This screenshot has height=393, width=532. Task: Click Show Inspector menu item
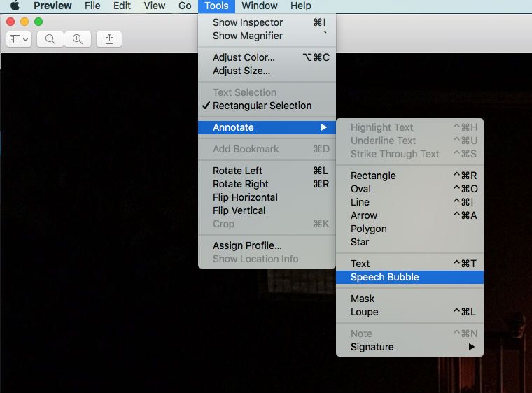(248, 22)
